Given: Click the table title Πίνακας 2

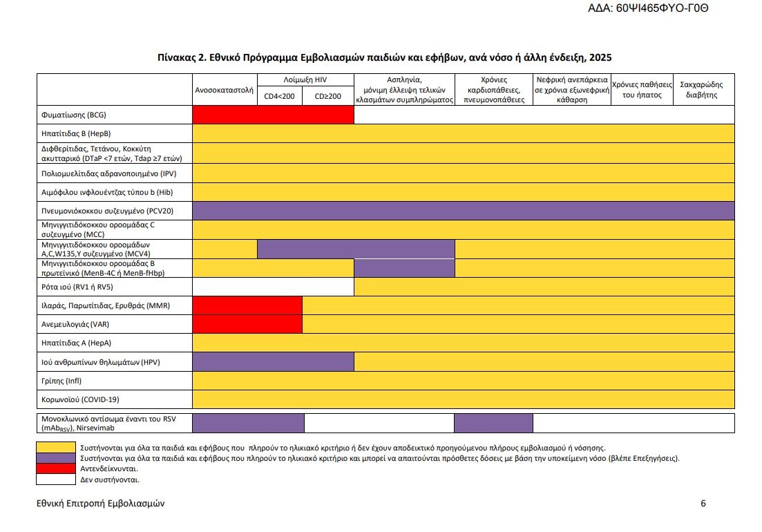Looking at the screenshot, I should click(x=385, y=57).
